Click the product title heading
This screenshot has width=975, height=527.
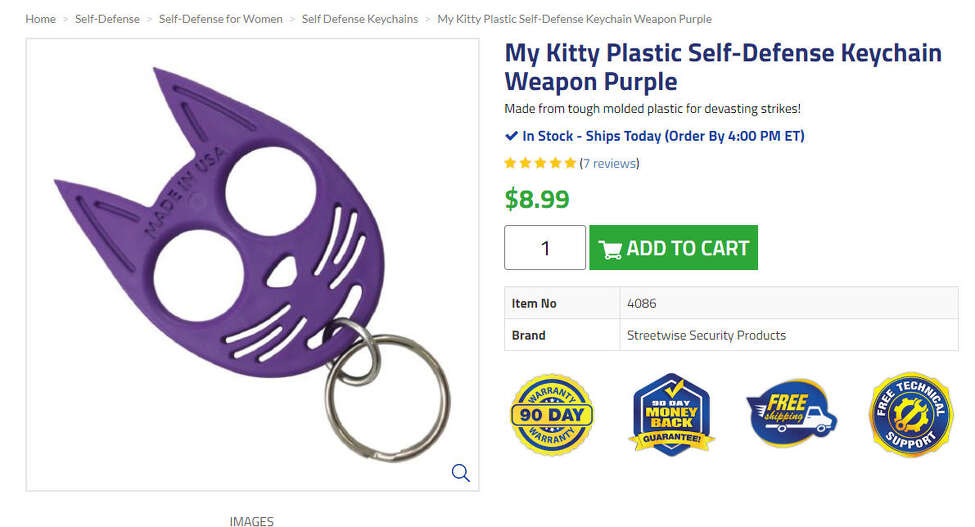coord(722,66)
